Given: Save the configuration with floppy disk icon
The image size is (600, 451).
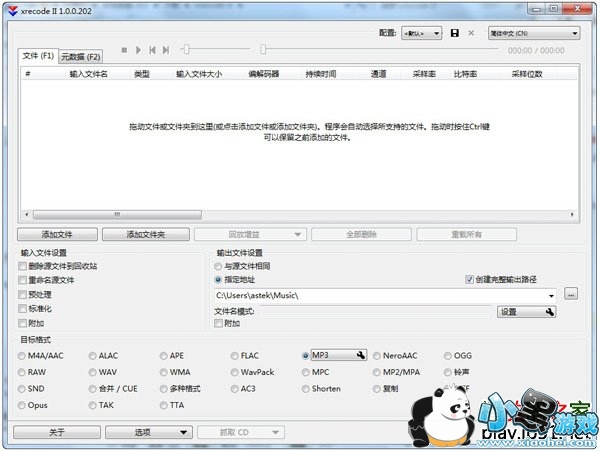Looking at the screenshot, I should pos(455,33).
